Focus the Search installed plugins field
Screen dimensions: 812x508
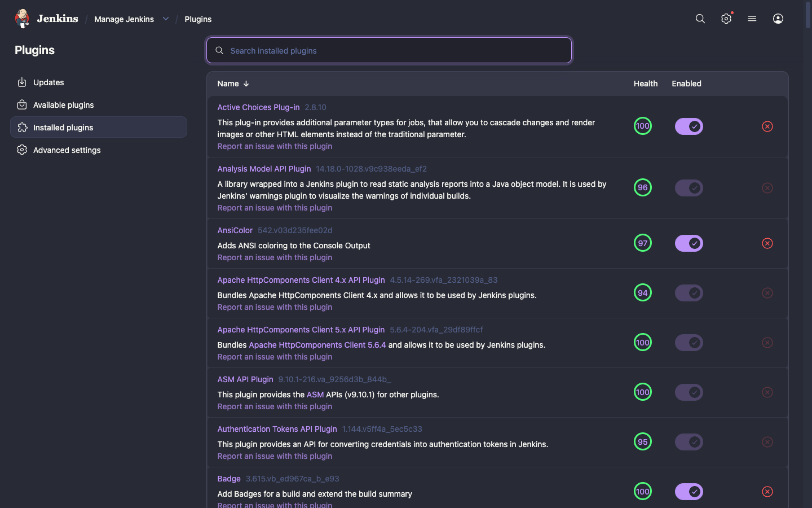click(x=389, y=51)
